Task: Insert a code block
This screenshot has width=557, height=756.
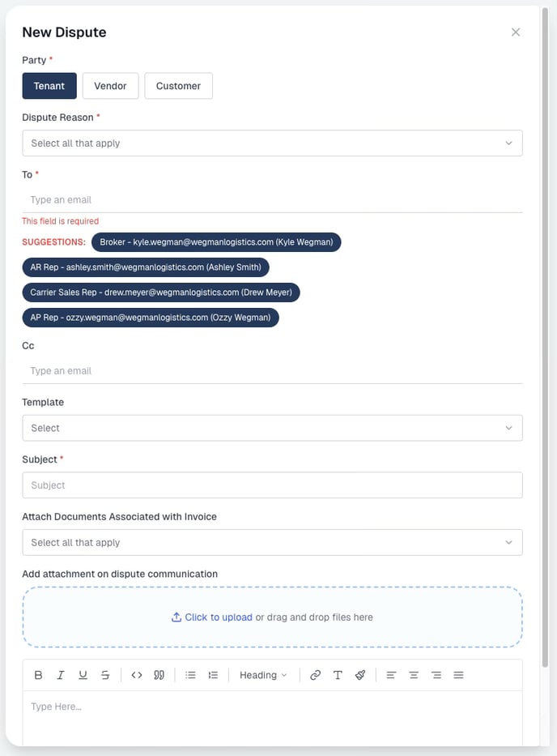Action: [x=137, y=675]
